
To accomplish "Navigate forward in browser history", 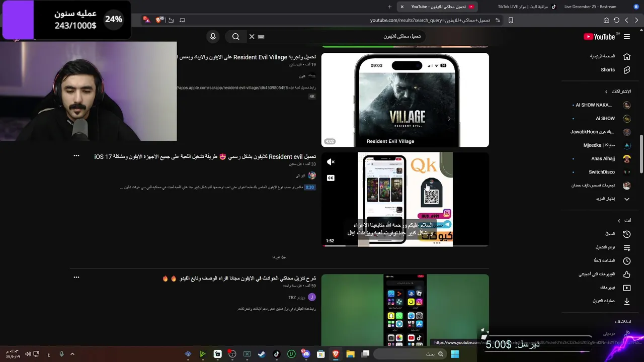I will tap(626, 20).
